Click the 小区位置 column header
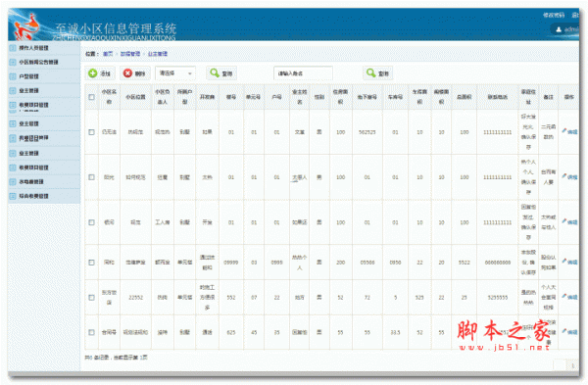The width and height of the screenshot is (588, 385). click(135, 97)
